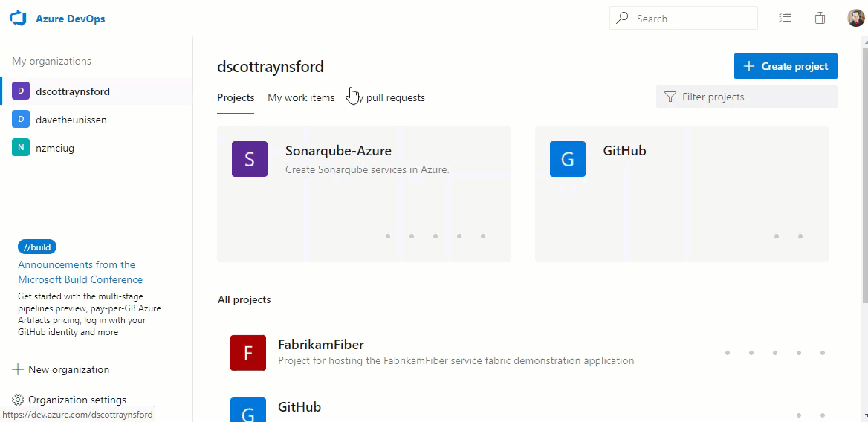868x422 pixels.
Task: Click the multi-stage pipelines preview announcement text
Action: click(x=90, y=314)
